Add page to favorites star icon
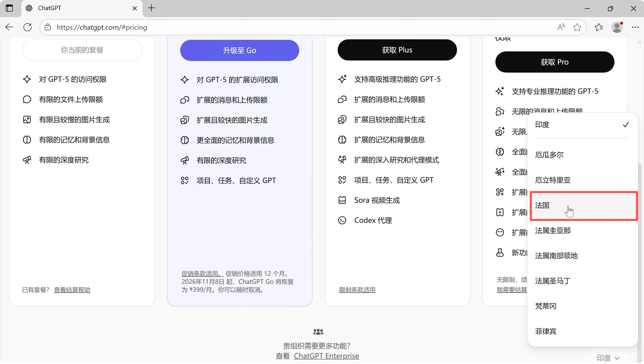This screenshot has height=364, width=644. point(577,27)
